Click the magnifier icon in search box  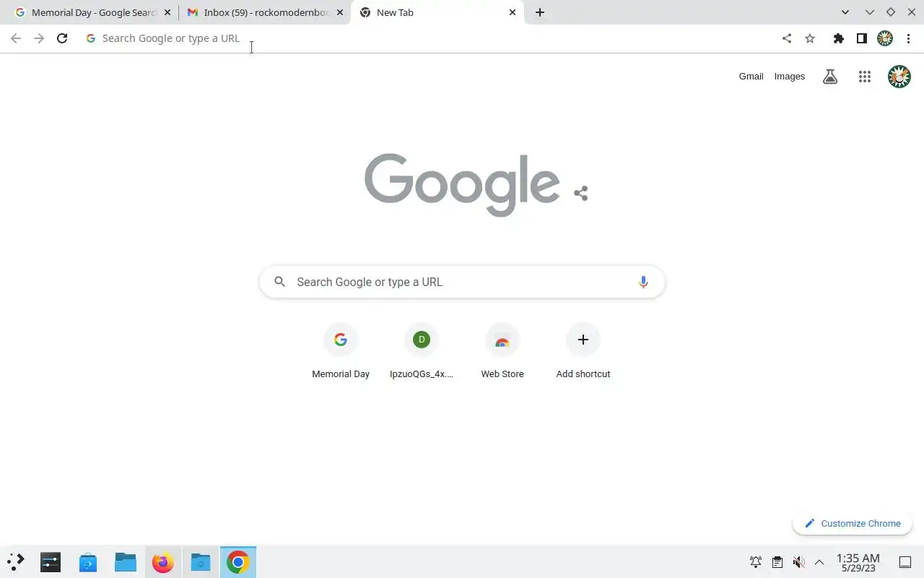pyautogui.click(x=280, y=282)
